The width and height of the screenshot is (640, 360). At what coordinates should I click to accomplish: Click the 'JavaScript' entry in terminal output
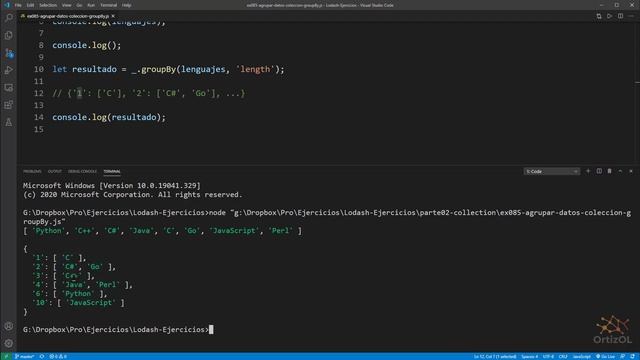[91, 303]
